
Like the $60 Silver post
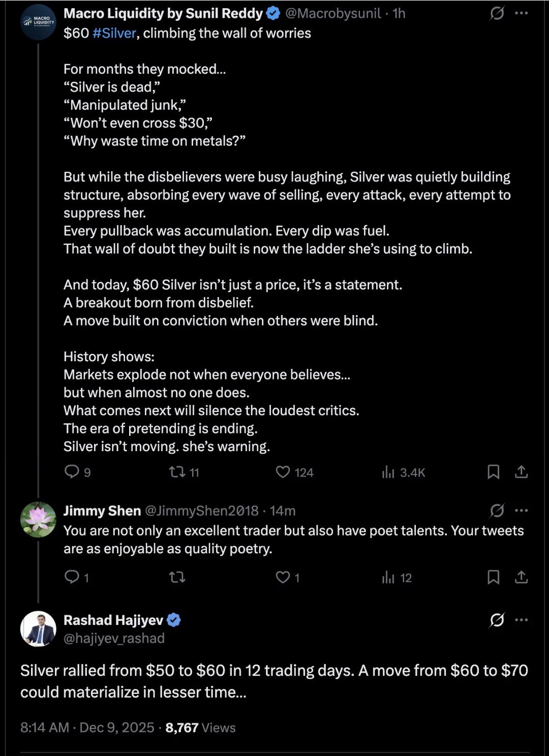coord(283,472)
